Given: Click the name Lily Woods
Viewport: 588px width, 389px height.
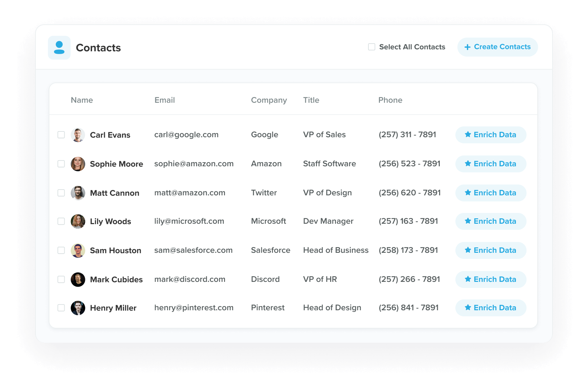Looking at the screenshot, I should pos(111,221).
